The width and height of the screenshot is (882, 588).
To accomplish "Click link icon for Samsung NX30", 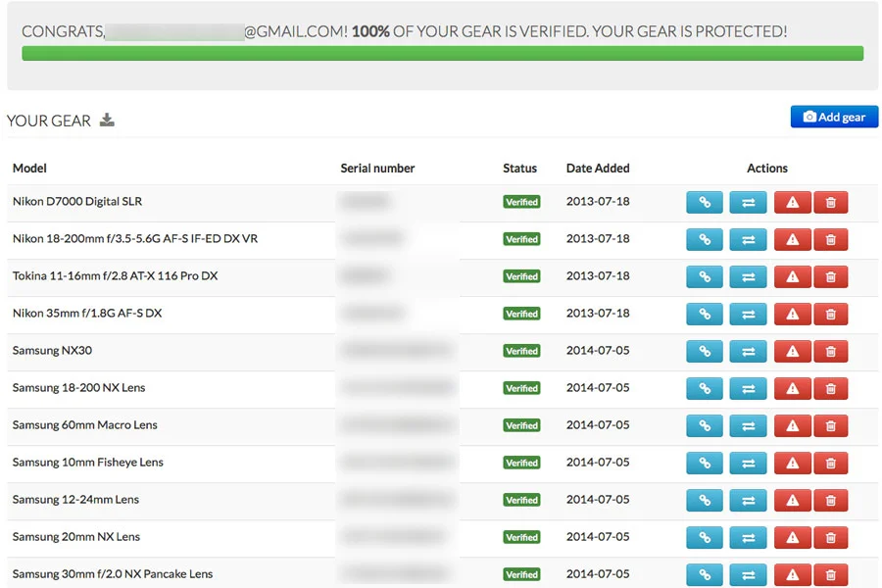I will click(705, 351).
